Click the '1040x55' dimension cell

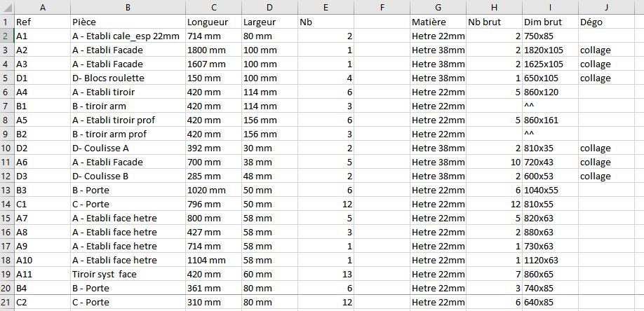point(549,190)
